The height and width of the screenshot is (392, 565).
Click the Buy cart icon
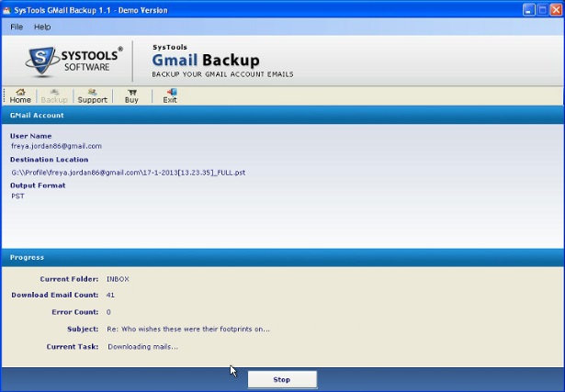(x=132, y=96)
